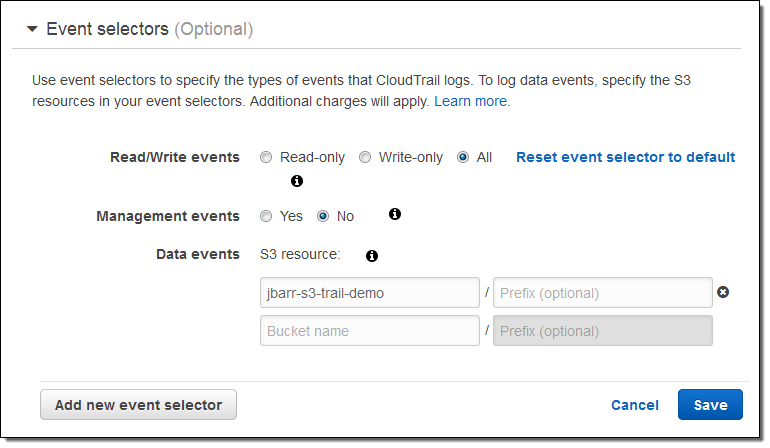Remove the jbarr-s3-trail-demo bucket row

pos(723,292)
